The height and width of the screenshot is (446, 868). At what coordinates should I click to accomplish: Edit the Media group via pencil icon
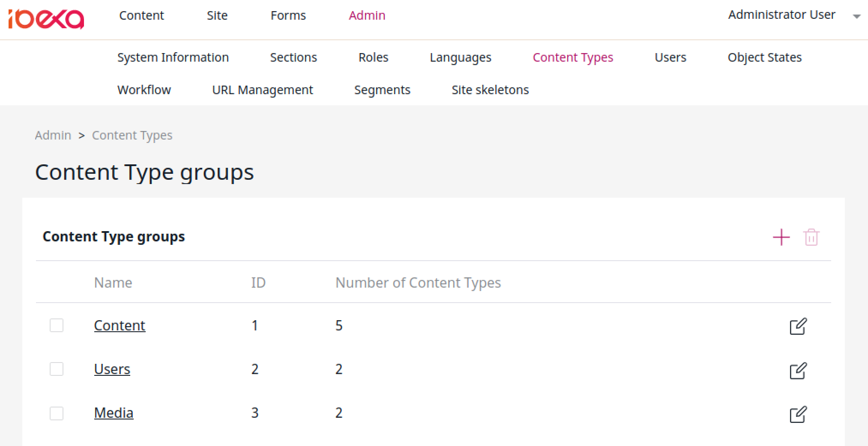pyautogui.click(x=798, y=414)
